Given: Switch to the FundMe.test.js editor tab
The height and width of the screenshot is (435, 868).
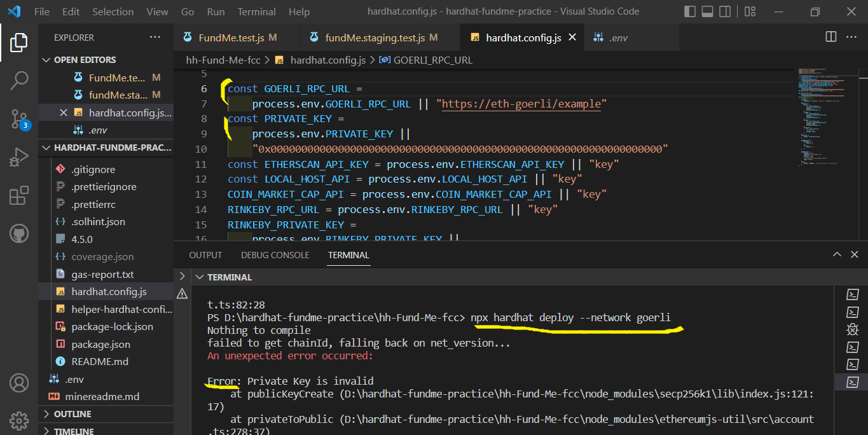Looking at the screenshot, I should pyautogui.click(x=237, y=38).
